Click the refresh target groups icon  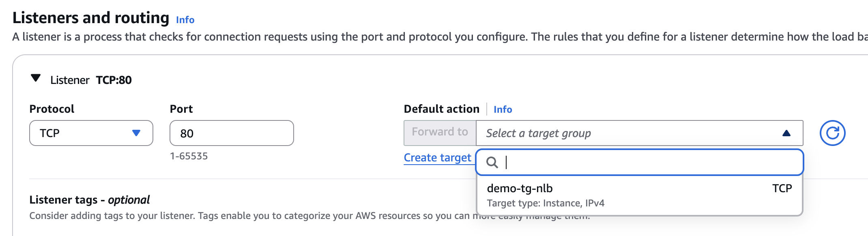832,133
